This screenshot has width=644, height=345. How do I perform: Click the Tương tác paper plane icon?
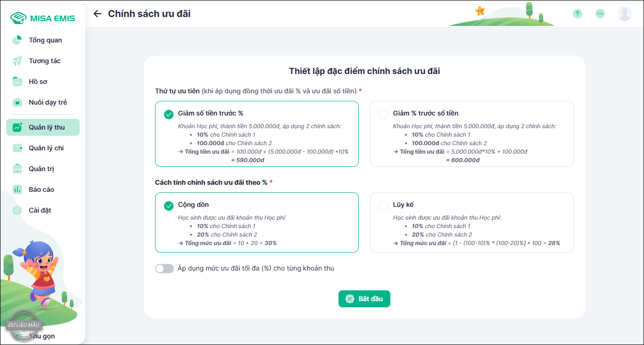17,61
